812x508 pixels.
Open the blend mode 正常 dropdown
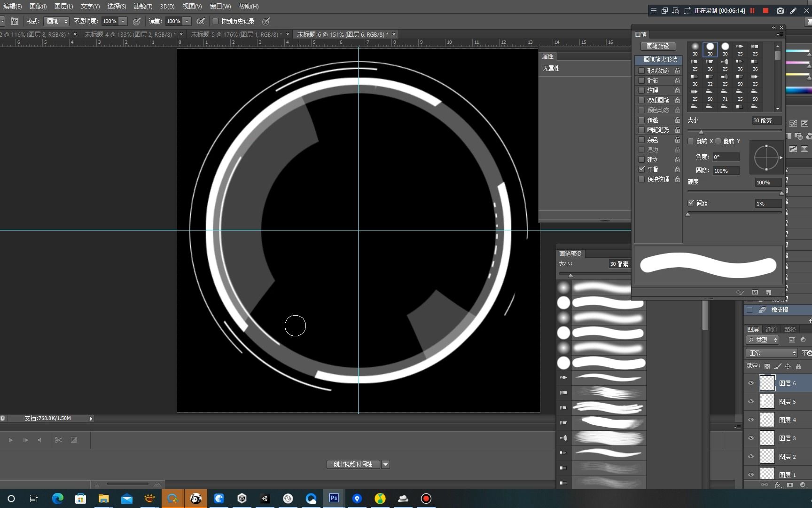pos(772,353)
